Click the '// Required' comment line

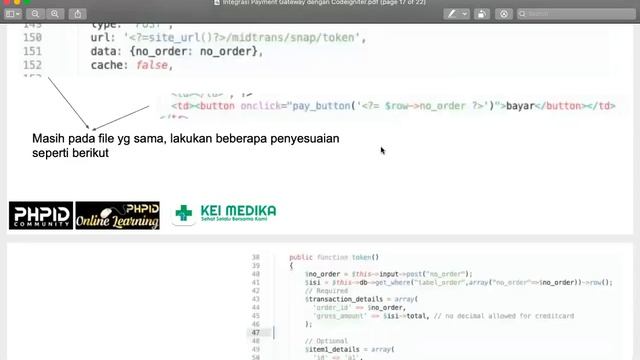pos(326,291)
